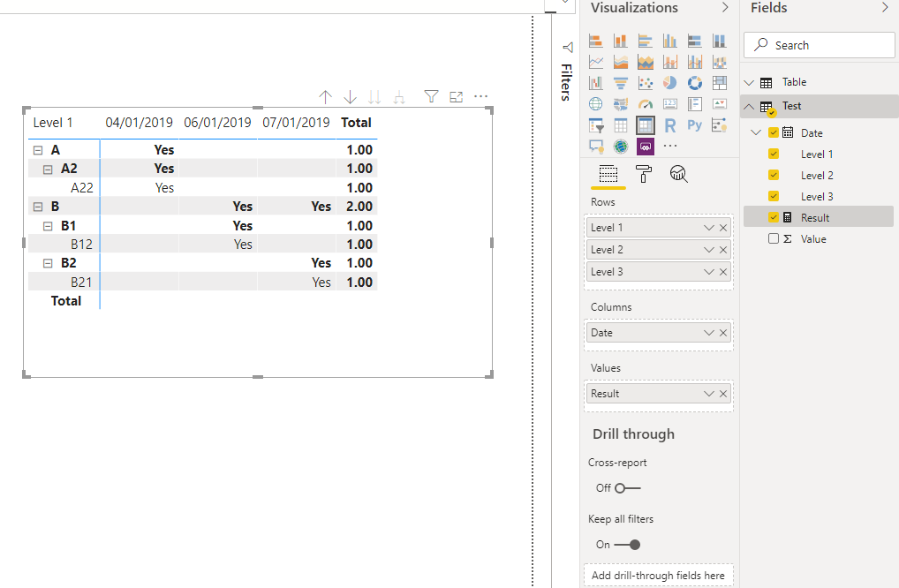Select the Stacked column chart visual
Image resolution: width=899 pixels, height=588 pixels.
point(620,41)
